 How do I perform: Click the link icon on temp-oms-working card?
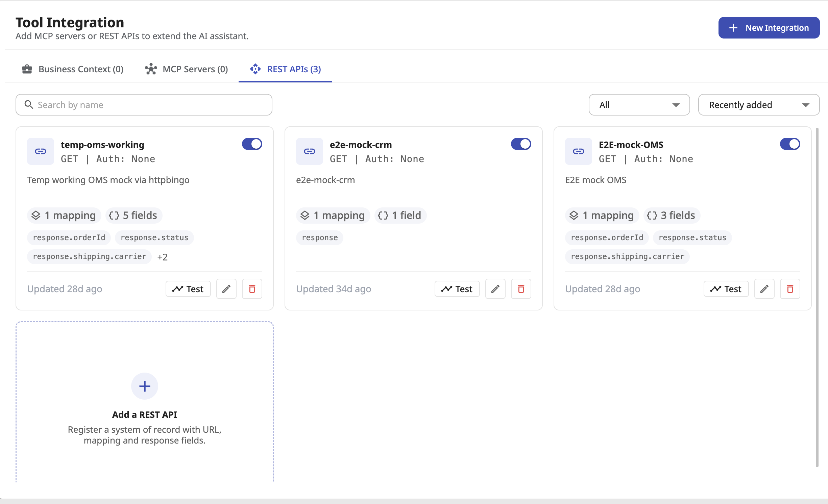(41, 151)
